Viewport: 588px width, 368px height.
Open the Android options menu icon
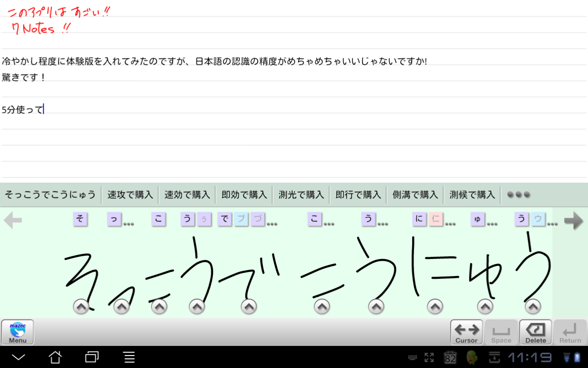pos(130,357)
